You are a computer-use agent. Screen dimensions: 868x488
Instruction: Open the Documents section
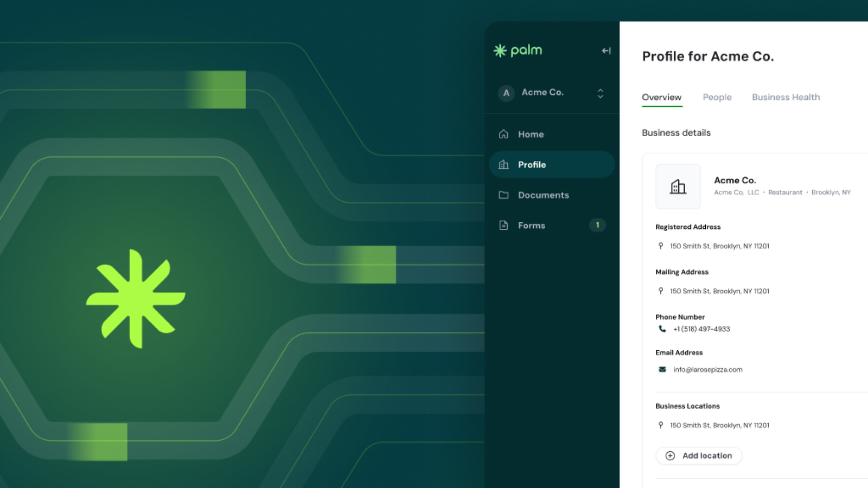point(543,195)
